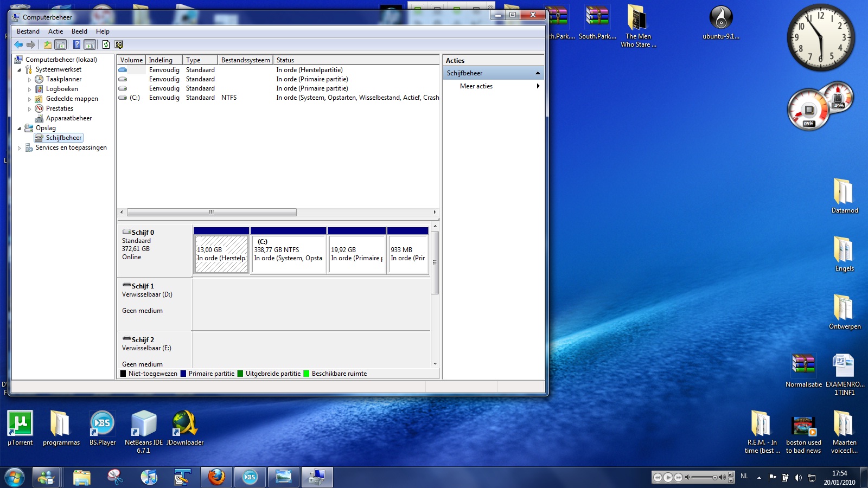Open the Actie menu
868x488 pixels.
coord(55,31)
